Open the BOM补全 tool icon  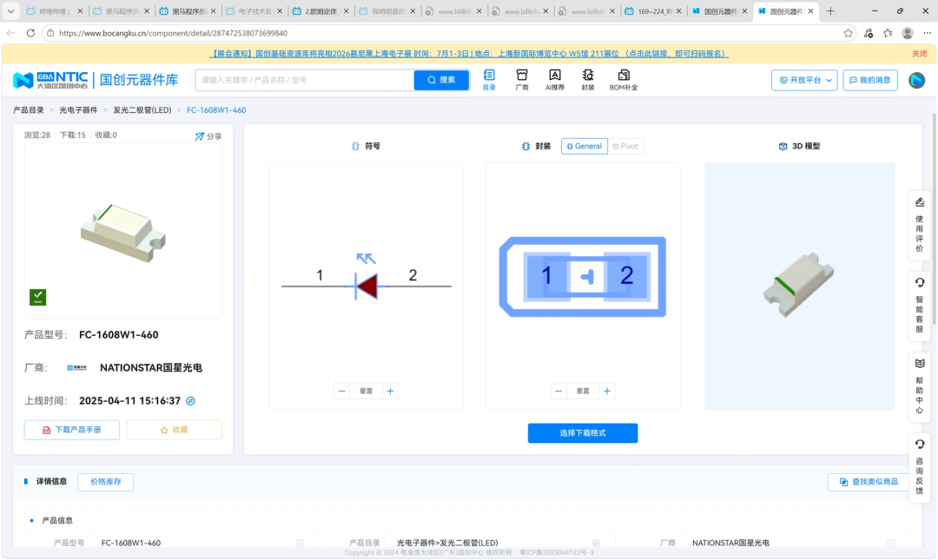point(624,80)
